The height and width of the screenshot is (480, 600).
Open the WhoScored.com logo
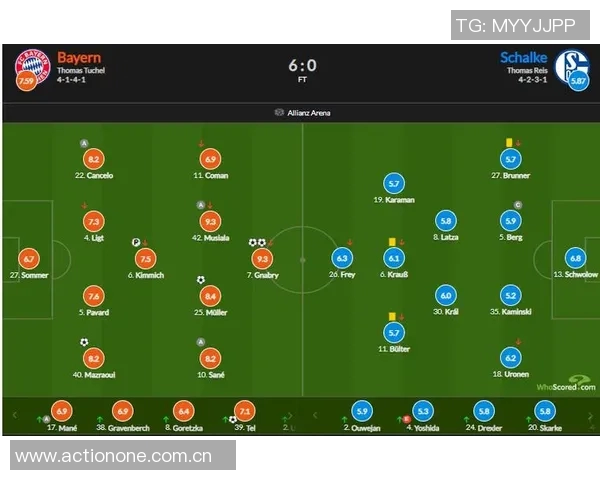564,385
